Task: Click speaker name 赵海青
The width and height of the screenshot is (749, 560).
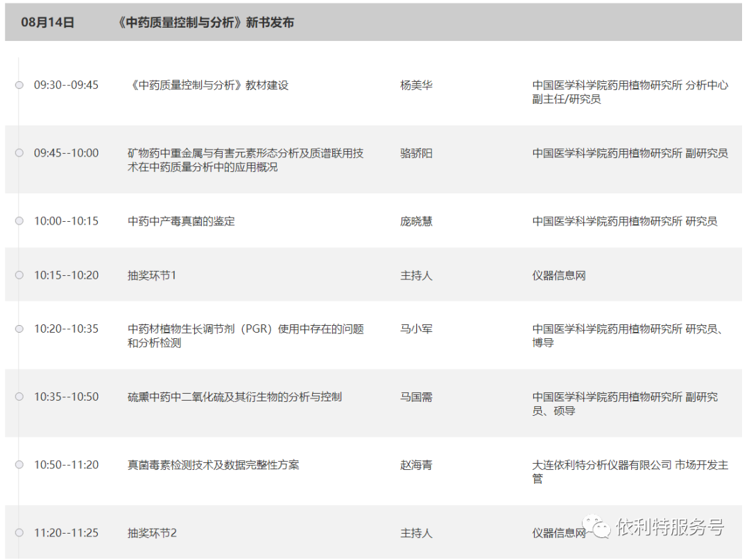Action: point(416,465)
